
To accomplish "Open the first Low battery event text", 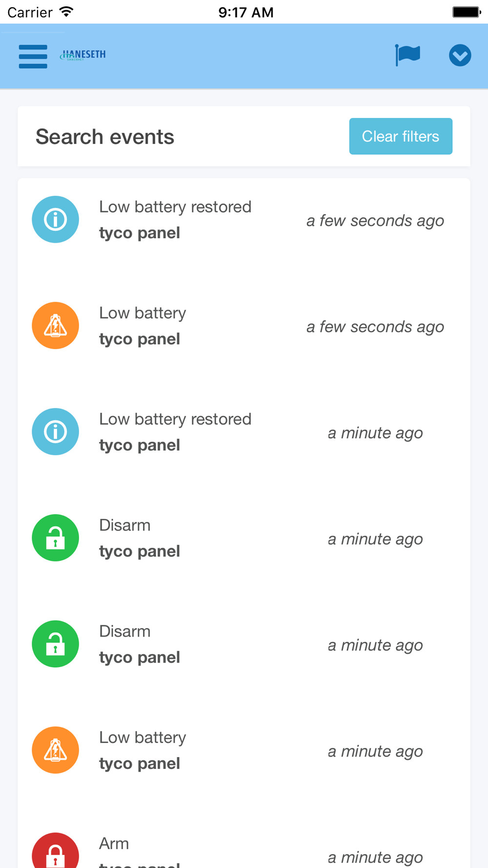I will pos(142,313).
